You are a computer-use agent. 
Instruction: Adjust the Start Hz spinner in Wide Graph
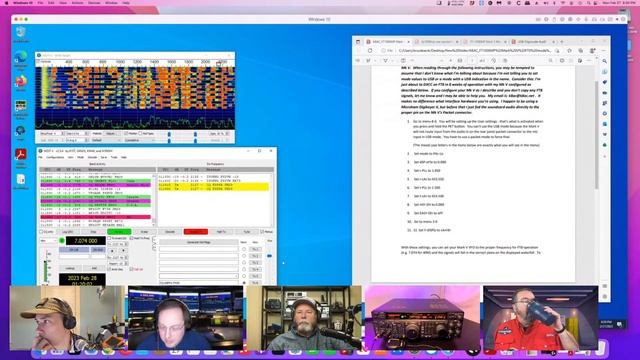click(x=77, y=133)
